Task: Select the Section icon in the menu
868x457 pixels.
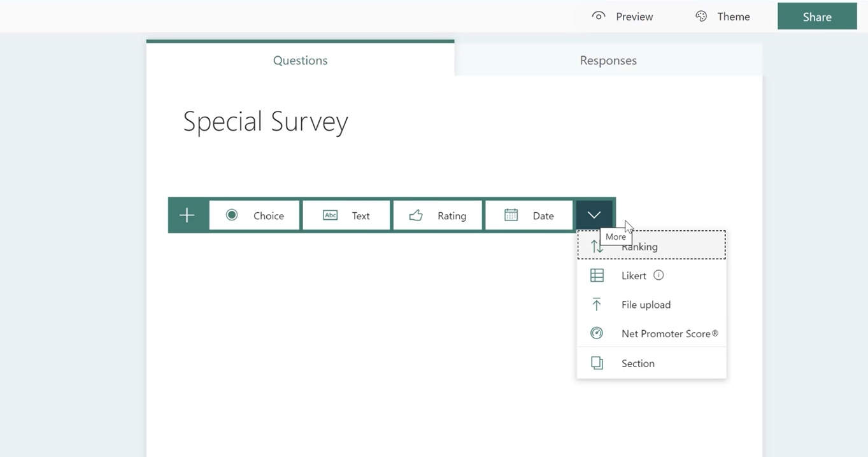Action: pos(597,362)
